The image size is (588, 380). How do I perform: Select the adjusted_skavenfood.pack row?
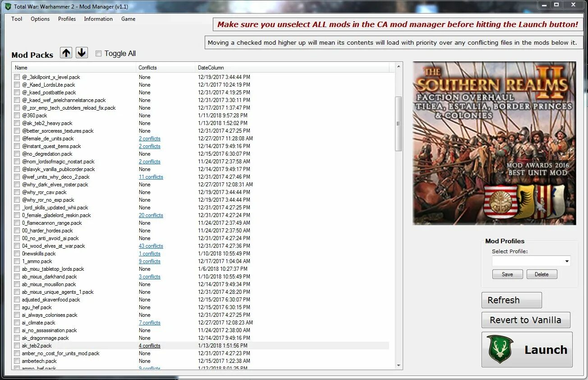(x=201, y=300)
